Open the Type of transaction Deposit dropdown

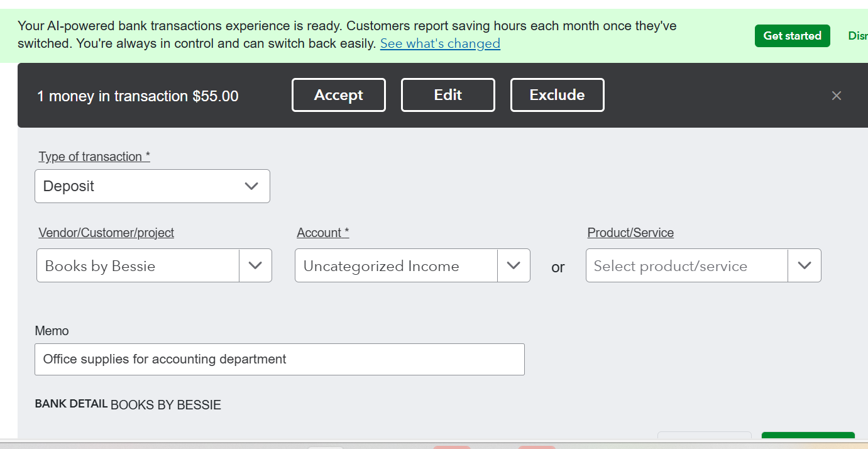(x=152, y=186)
